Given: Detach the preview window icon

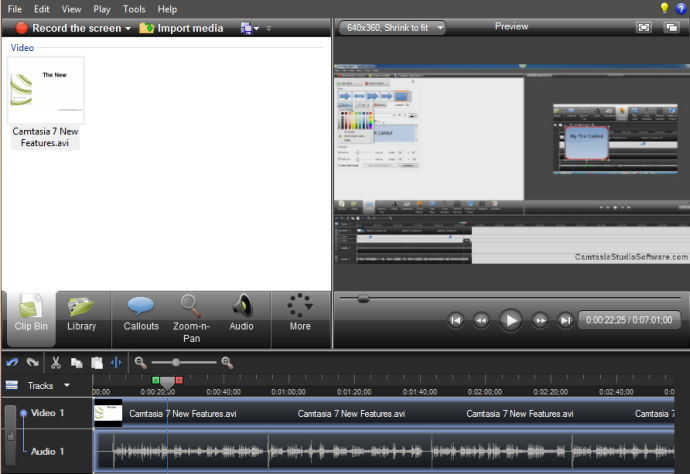Looking at the screenshot, I should point(672,28).
